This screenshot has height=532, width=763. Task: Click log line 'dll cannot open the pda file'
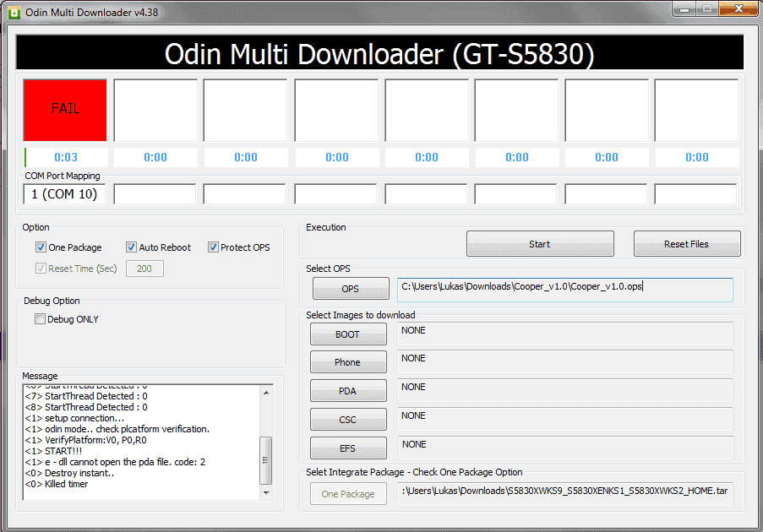pyautogui.click(x=115, y=462)
